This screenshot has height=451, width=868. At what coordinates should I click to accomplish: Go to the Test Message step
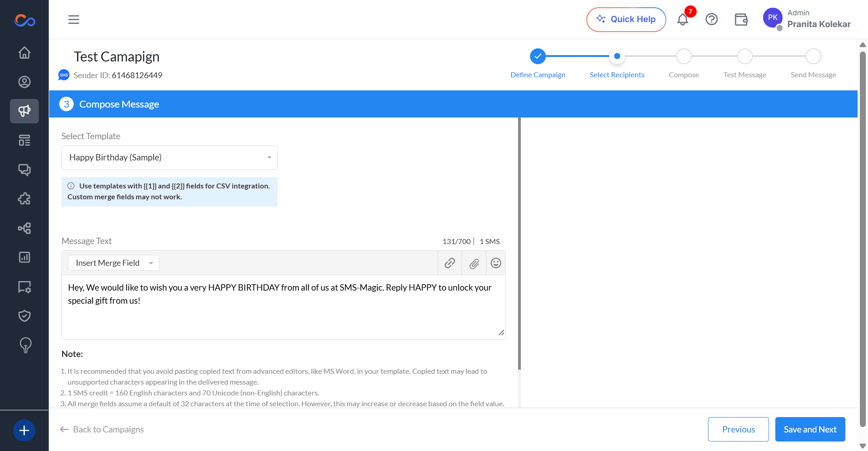click(745, 63)
